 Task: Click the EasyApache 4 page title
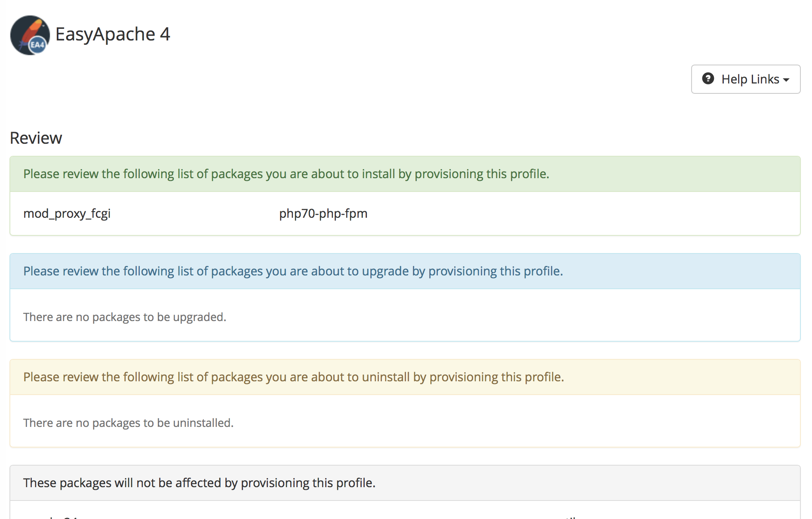113,34
